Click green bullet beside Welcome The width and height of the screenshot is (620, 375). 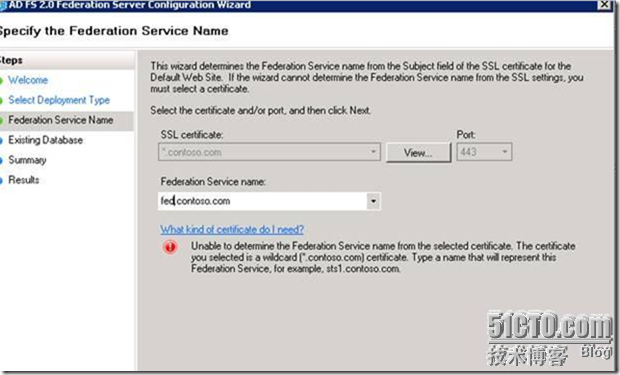(x=1, y=80)
